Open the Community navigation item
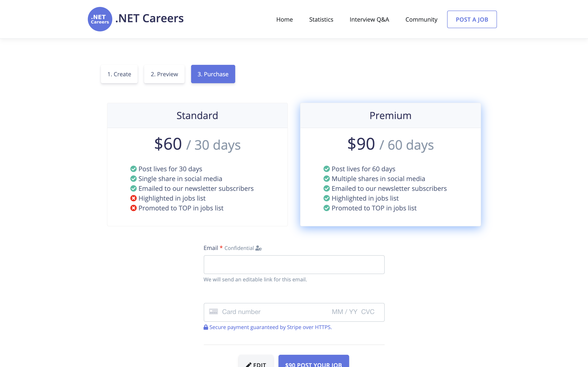The height and width of the screenshot is (367, 588). pyautogui.click(x=421, y=19)
